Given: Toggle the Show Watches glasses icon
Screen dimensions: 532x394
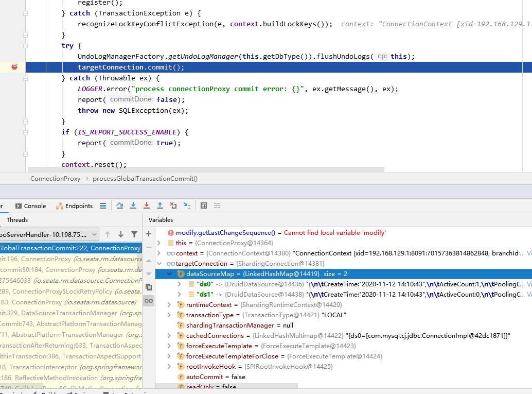Looking at the screenshot, I should point(149,301).
